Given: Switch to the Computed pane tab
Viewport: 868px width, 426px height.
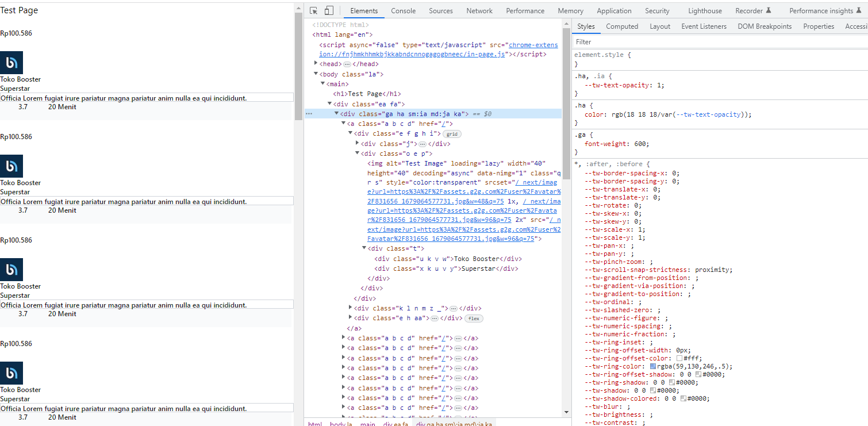Looking at the screenshot, I should pos(622,26).
